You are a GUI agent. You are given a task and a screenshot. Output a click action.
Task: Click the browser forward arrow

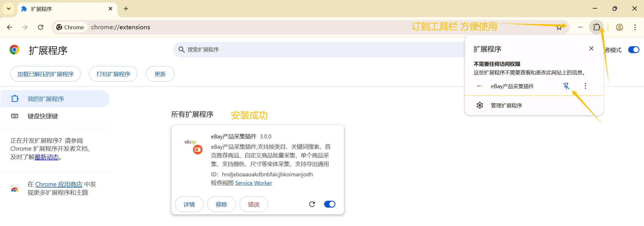pos(25,27)
